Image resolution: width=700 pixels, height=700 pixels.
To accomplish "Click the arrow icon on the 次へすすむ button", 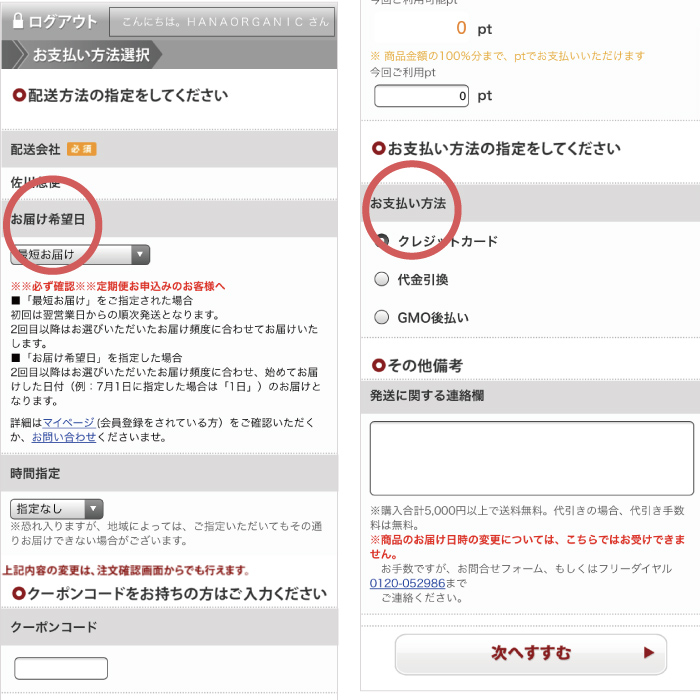I will (x=648, y=654).
